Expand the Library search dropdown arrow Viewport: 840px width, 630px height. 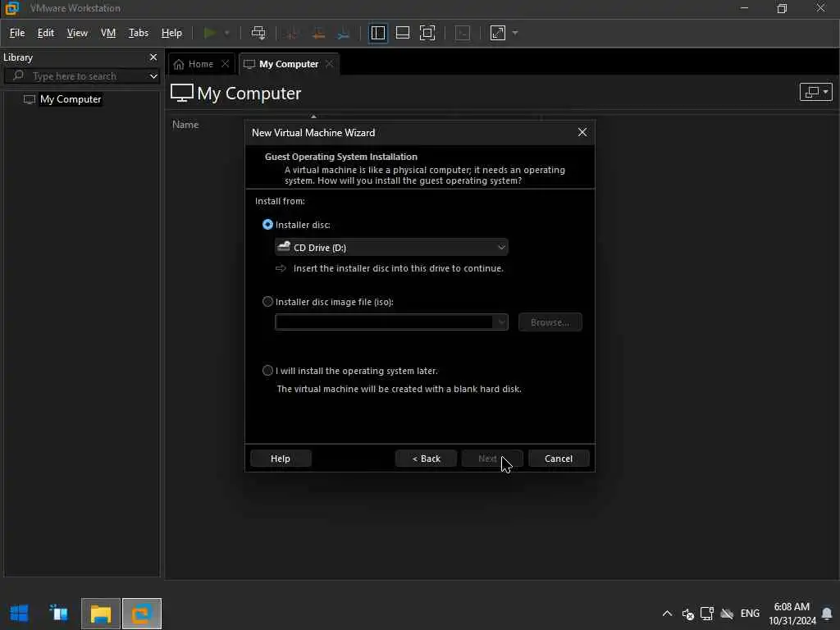point(153,76)
